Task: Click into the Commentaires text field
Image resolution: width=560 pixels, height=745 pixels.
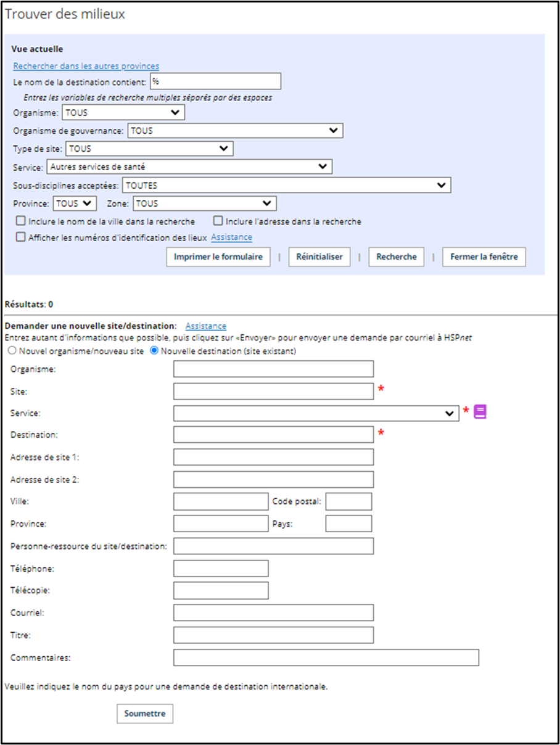Action: 326,657
